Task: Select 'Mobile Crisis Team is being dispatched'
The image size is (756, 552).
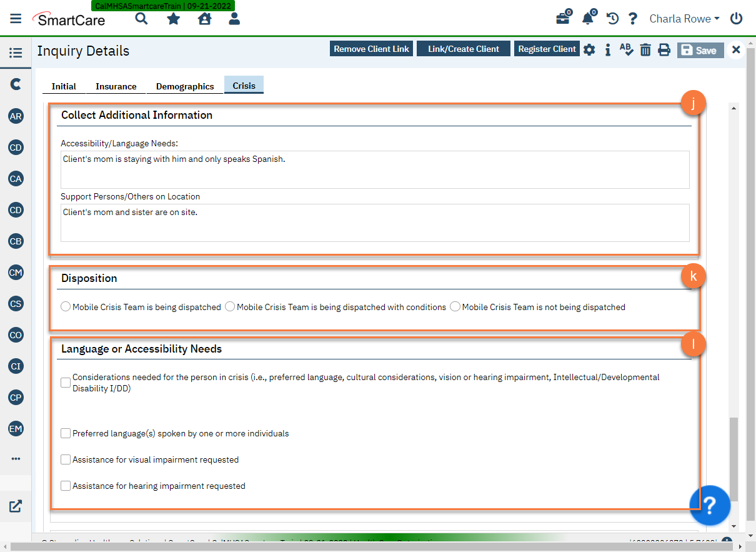Action: point(66,306)
